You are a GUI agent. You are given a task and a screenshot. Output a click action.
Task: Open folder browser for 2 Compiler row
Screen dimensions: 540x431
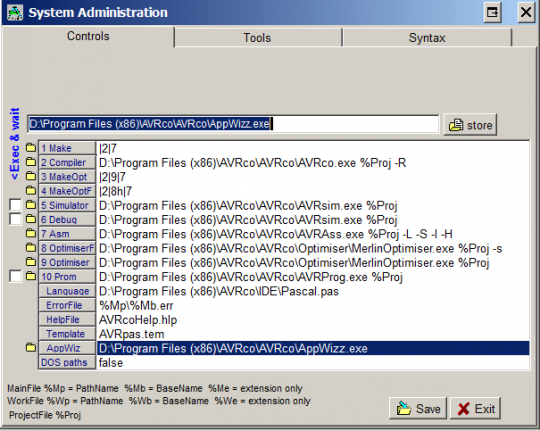pos(31,162)
